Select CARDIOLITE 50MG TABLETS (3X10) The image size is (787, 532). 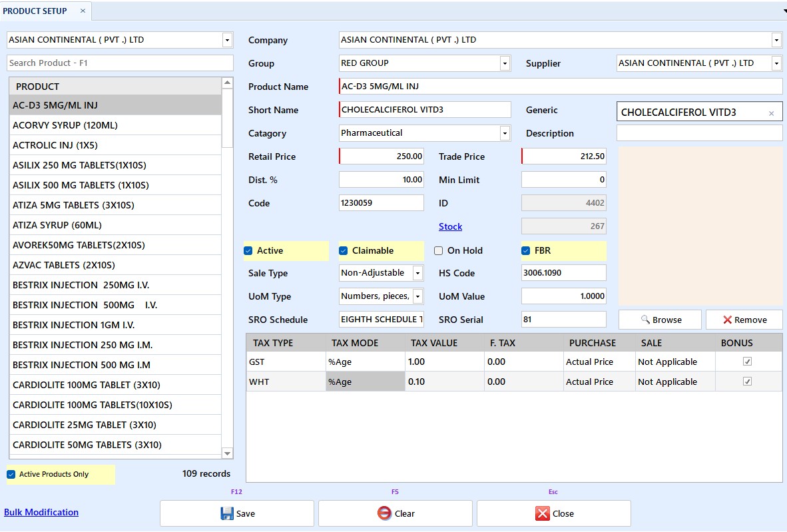coord(115,445)
